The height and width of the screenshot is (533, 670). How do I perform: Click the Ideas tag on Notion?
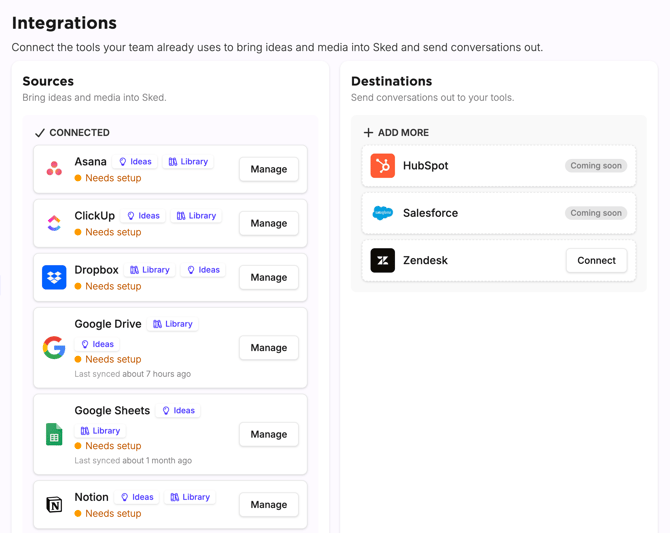[137, 497]
